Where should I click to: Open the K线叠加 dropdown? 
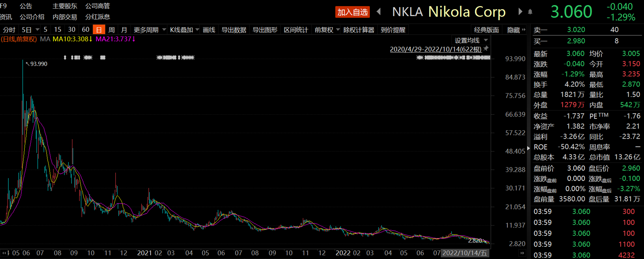click(184, 30)
